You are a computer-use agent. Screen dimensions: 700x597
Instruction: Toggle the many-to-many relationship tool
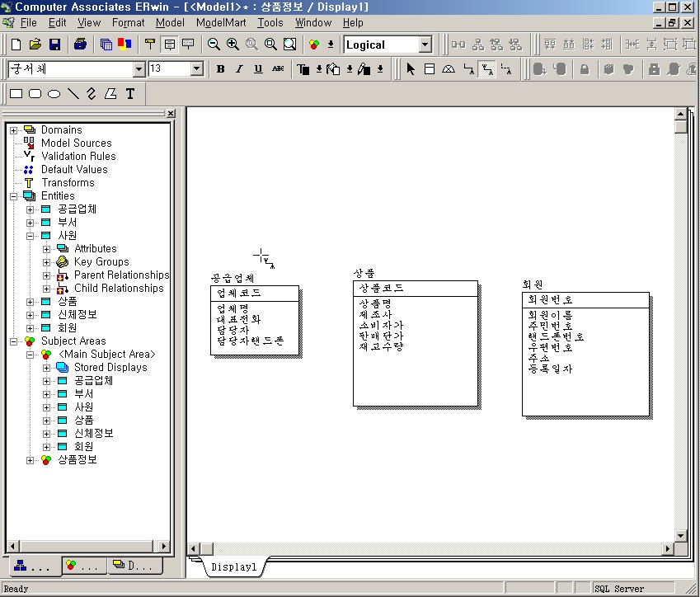487,68
